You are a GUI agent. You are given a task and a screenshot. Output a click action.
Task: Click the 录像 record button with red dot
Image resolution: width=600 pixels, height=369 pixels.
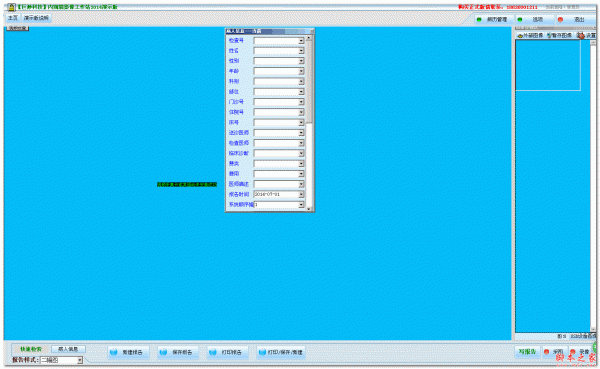coord(580,352)
